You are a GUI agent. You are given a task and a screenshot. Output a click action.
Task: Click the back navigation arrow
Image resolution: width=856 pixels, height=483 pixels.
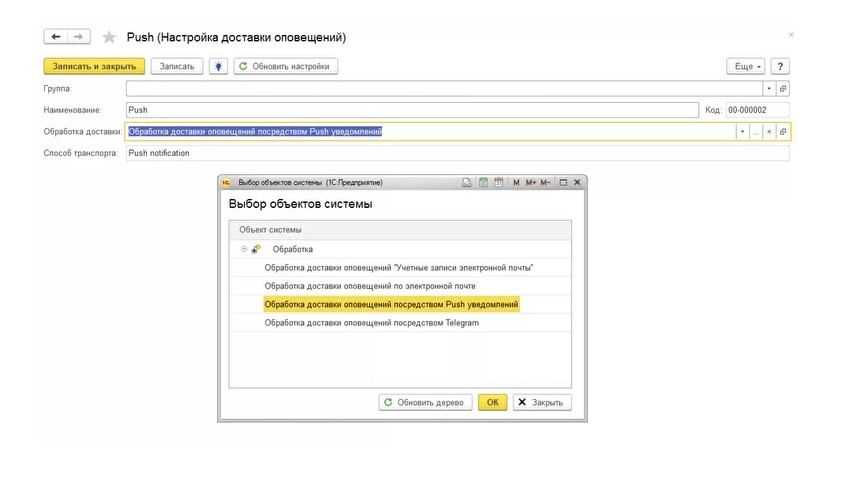(x=56, y=37)
